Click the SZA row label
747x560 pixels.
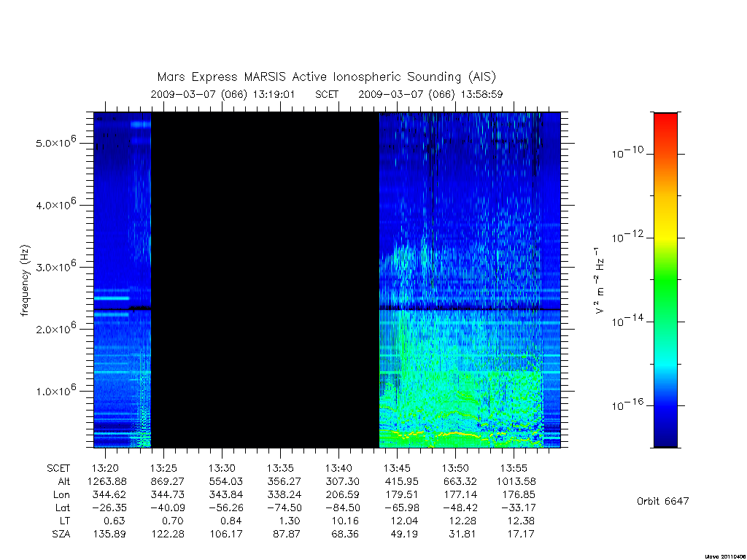[x=61, y=534]
